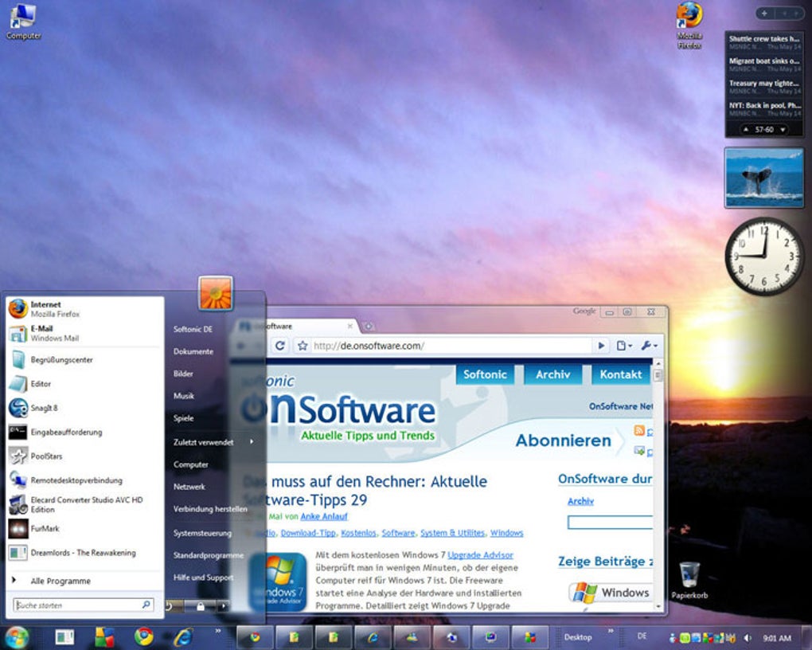Click the Go arrow in Chrome's address bar
This screenshot has width=812, height=650.
pos(601,346)
